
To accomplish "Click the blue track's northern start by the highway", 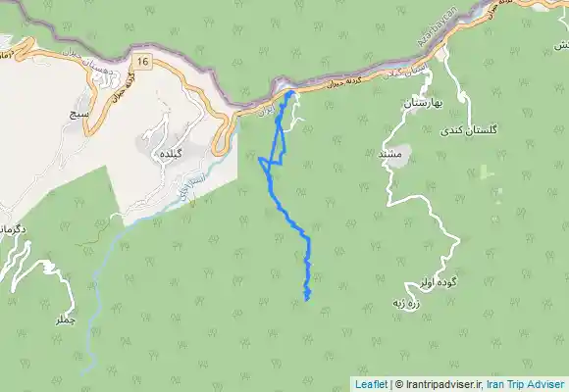I will pyautogui.click(x=290, y=93).
